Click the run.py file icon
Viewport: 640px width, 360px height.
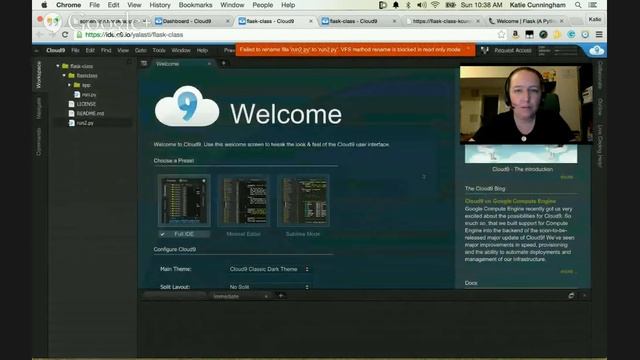(77, 94)
